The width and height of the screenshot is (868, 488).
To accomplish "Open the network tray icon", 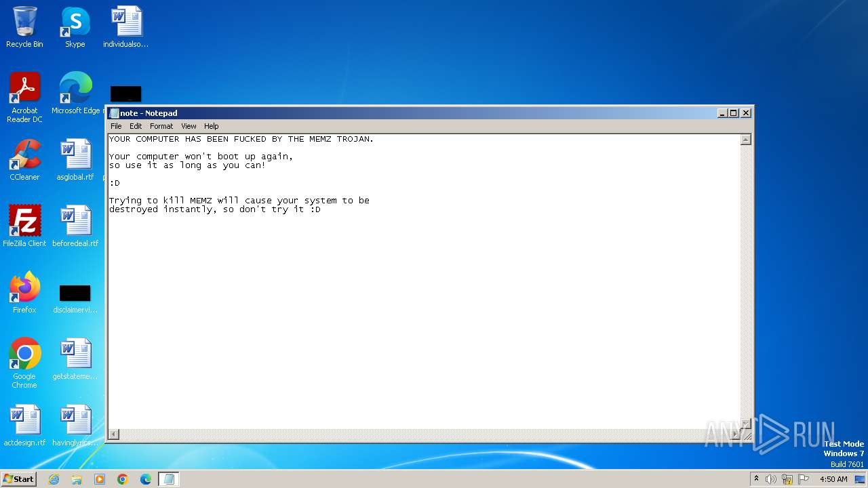I will click(x=787, y=479).
